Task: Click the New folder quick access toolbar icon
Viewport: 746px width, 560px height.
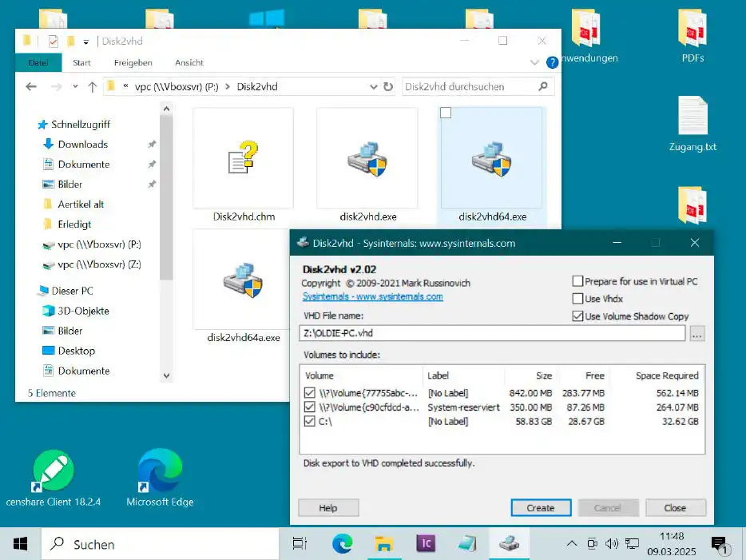Action: click(70, 42)
